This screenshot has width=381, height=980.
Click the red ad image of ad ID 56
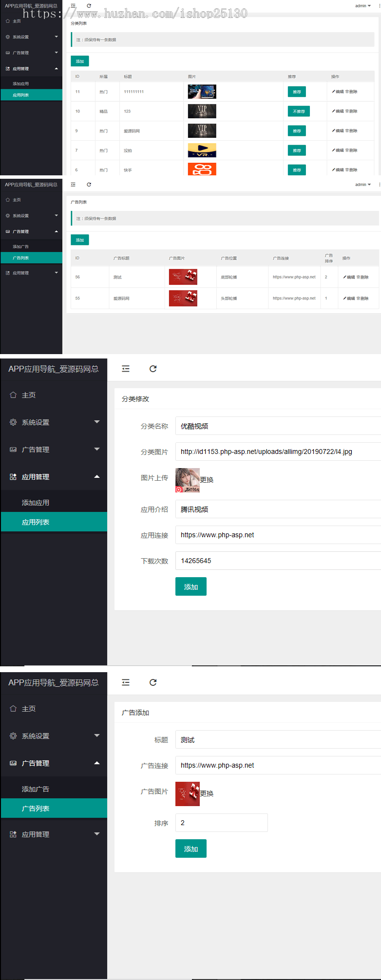(x=183, y=277)
